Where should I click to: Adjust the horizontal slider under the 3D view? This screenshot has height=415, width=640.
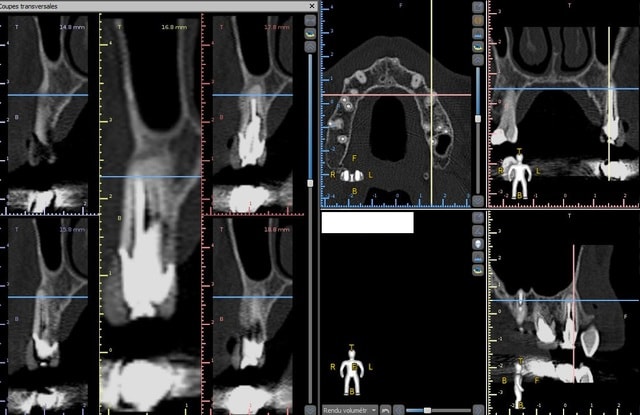click(427, 410)
